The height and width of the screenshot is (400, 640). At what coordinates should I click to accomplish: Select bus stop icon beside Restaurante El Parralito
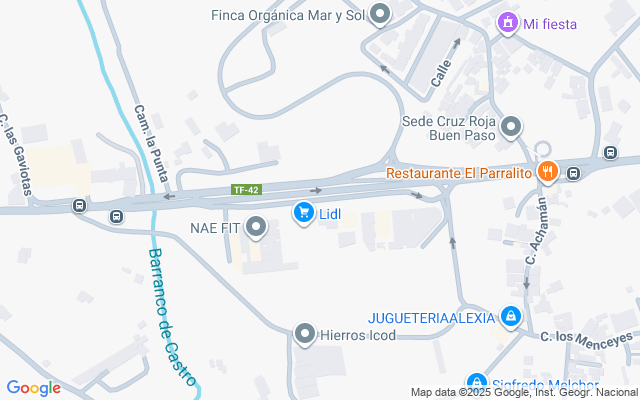pos(573,173)
